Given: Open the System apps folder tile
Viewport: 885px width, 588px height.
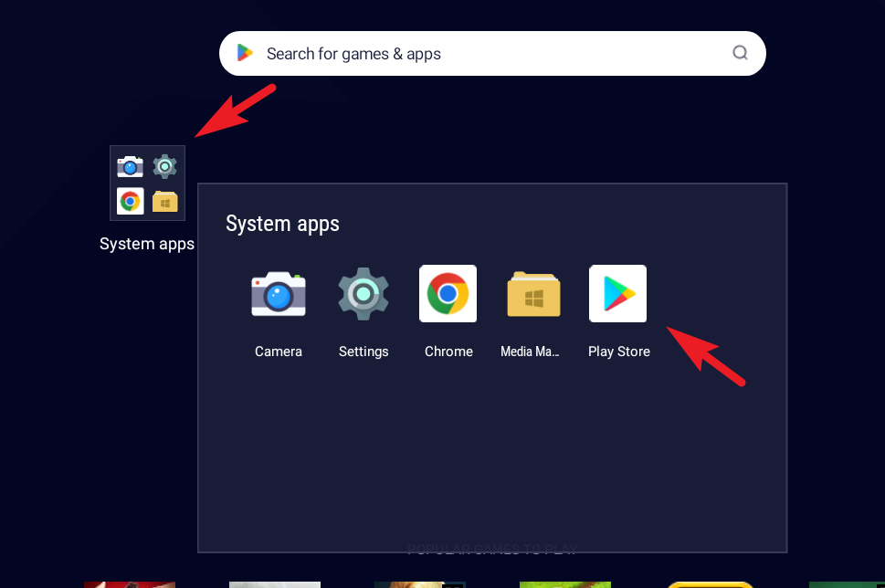Looking at the screenshot, I should click(147, 183).
